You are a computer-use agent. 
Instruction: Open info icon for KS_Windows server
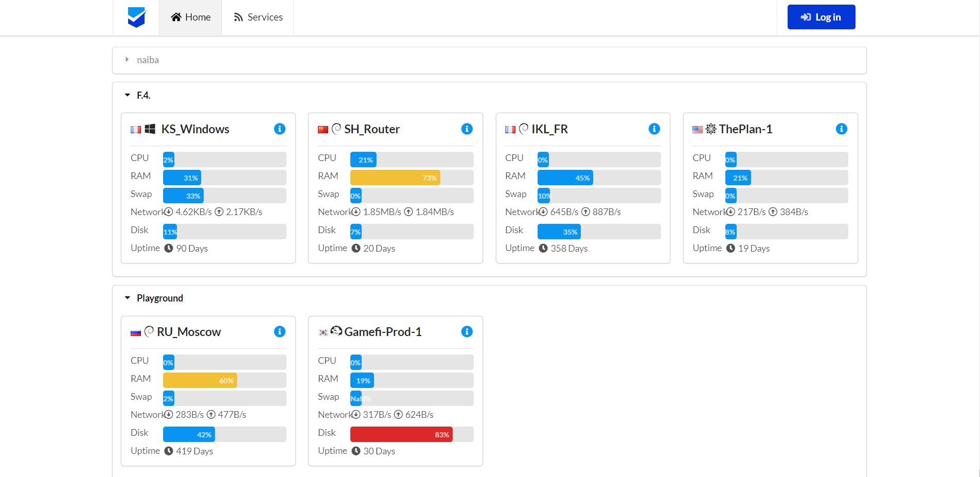(x=279, y=129)
